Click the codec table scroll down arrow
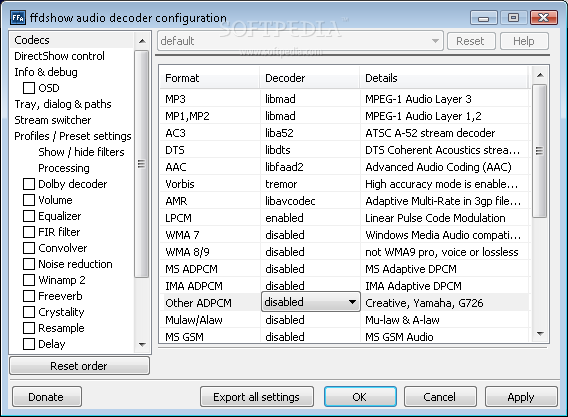 [540, 334]
